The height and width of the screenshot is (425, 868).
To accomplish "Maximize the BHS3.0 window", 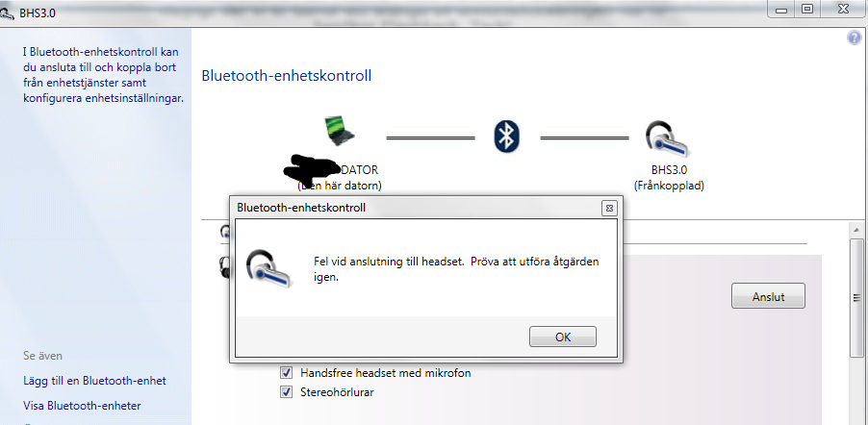I will (807, 10).
